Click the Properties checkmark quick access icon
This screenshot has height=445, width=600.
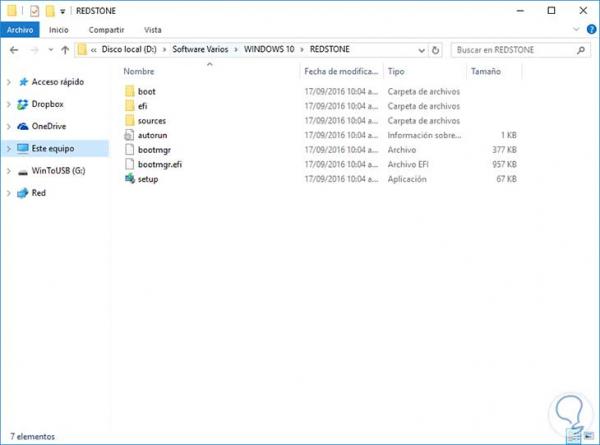coord(34,11)
